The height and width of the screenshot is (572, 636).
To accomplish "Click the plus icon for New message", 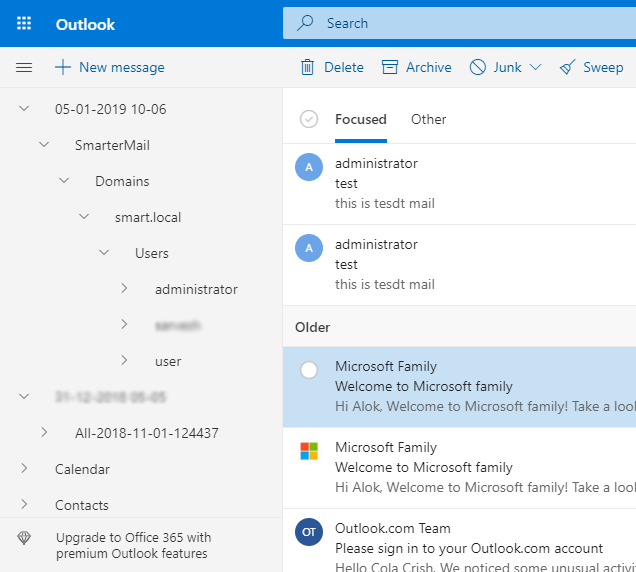I will pos(63,67).
